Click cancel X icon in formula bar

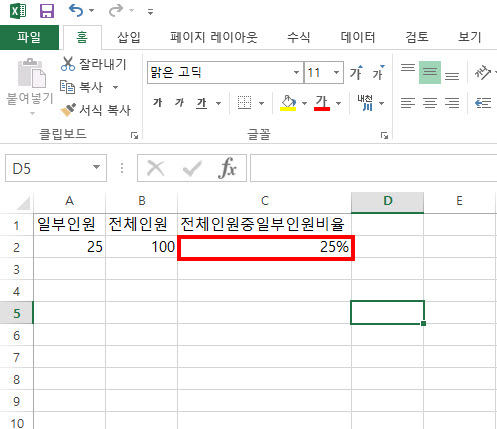click(156, 168)
